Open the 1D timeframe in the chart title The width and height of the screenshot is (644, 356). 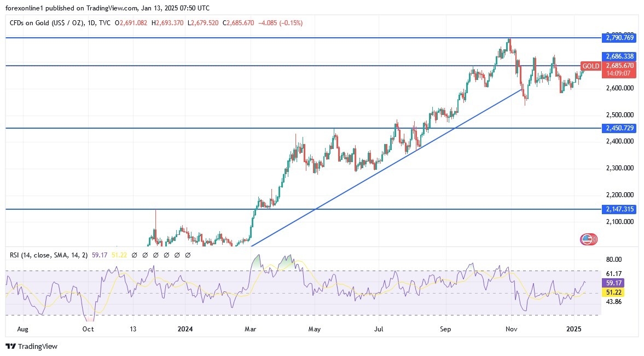(x=90, y=23)
